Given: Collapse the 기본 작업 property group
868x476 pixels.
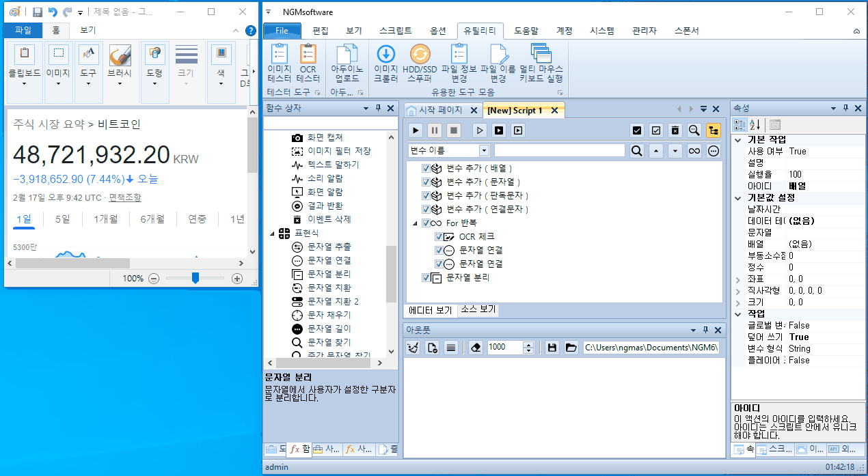Looking at the screenshot, I should [737, 140].
